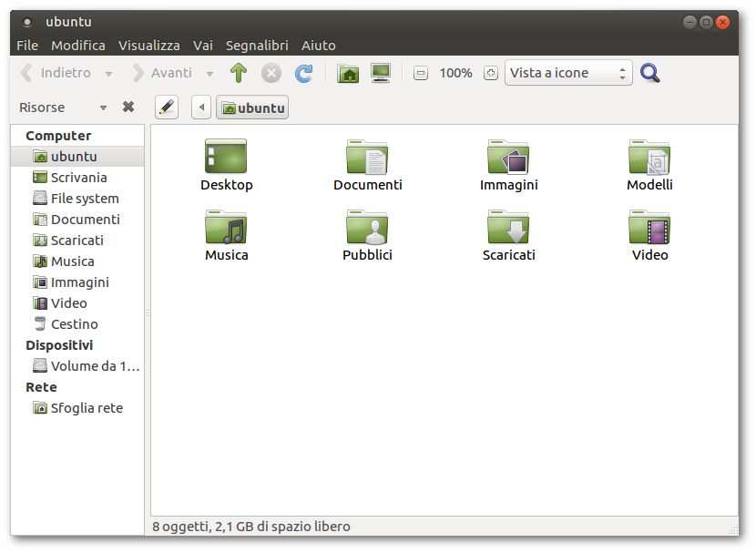Screen dimensions: 756x553
Task: Select Cestino in the sidebar
Action: click(74, 324)
